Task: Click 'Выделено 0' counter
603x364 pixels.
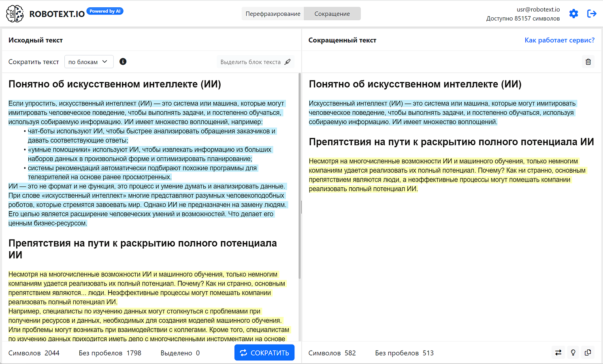Action: pyautogui.click(x=180, y=353)
